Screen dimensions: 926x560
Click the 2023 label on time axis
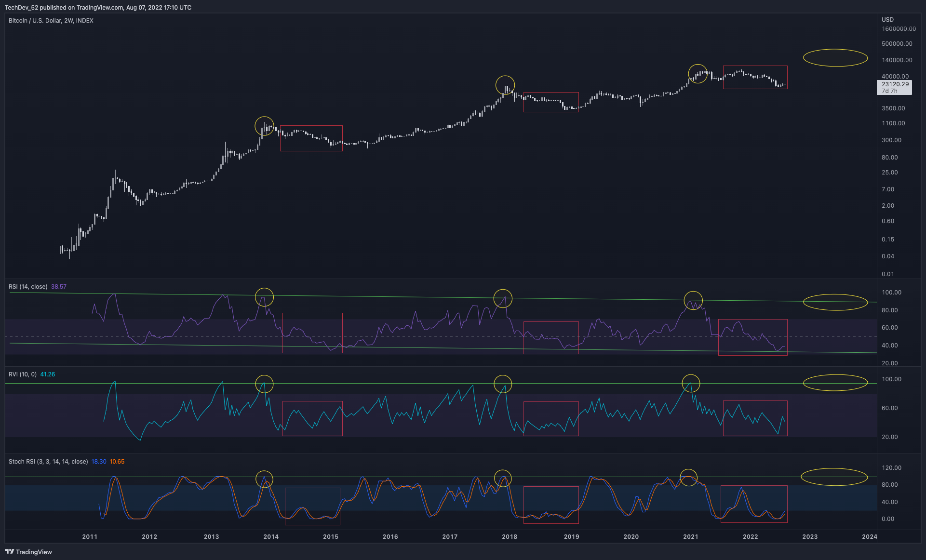click(x=809, y=536)
